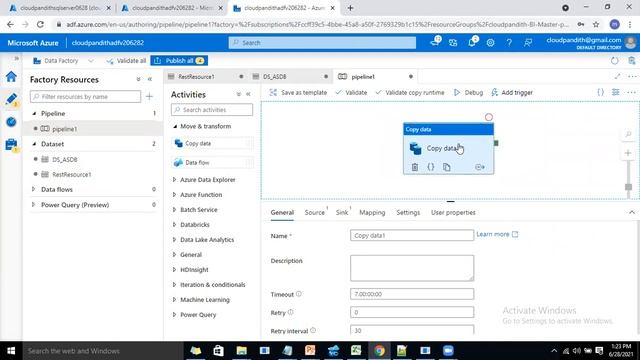Collapse the Factory Resources panel
Screen dimensions: 640x360
click(x=150, y=79)
